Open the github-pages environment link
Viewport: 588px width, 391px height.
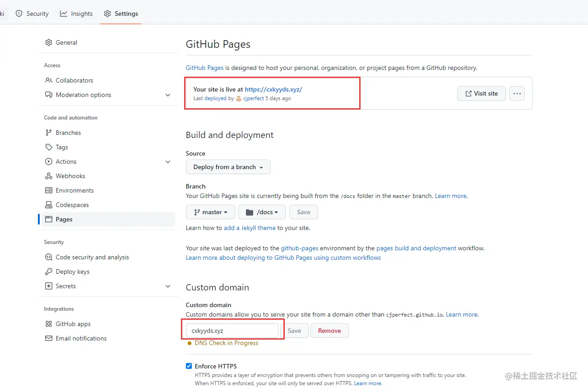[300, 248]
